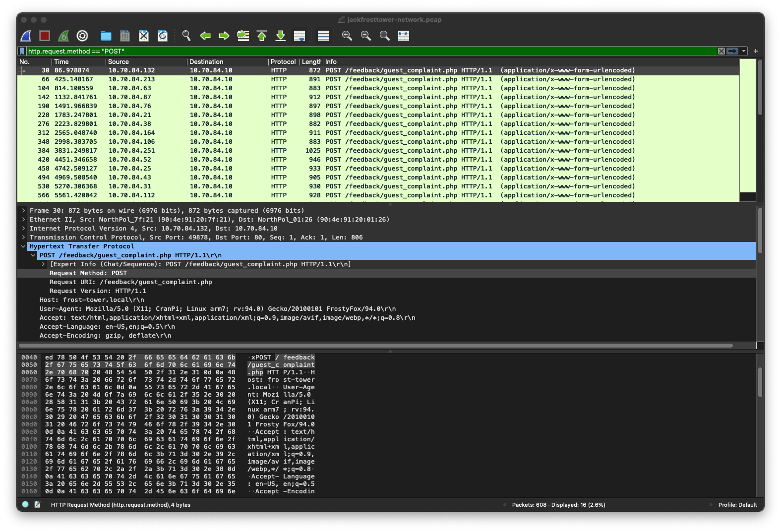Toggle auto-scroll to last packet during capture
The height and width of the screenshot is (532, 781).
(x=300, y=36)
